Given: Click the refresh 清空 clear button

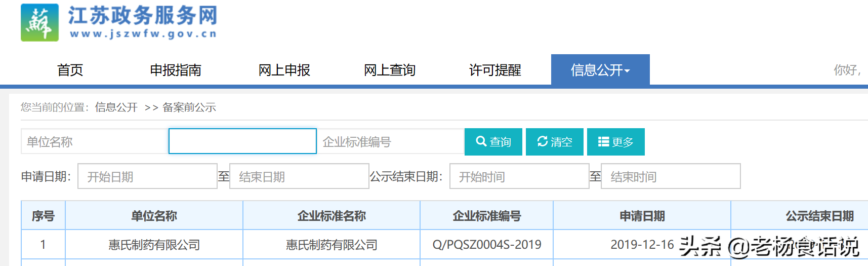Looking at the screenshot, I should click(x=554, y=142).
